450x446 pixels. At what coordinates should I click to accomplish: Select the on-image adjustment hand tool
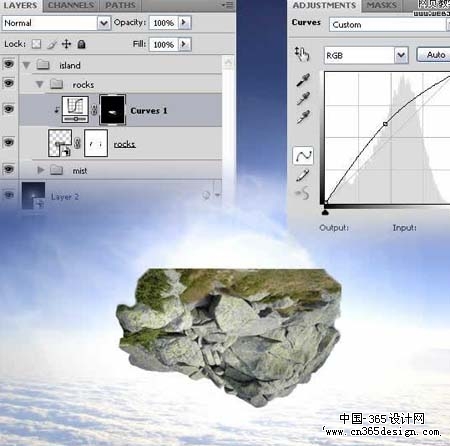[x=302, y=54]
